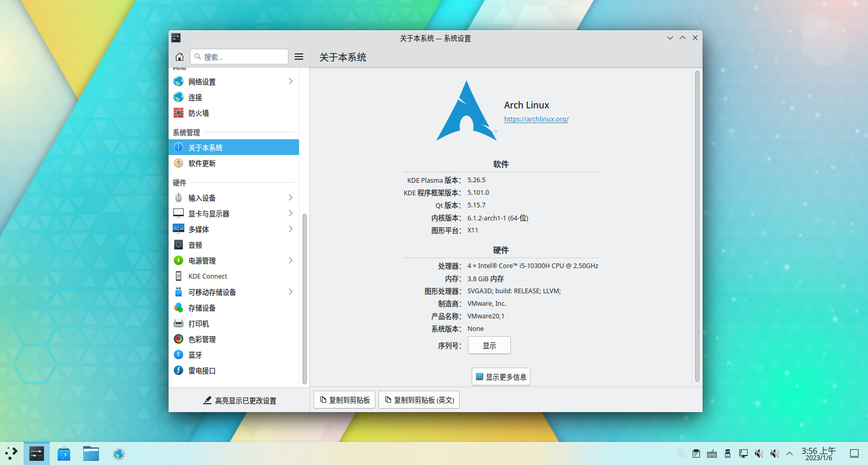Expand the 多媒体 submenu arrow

click(x=291, y=229)
